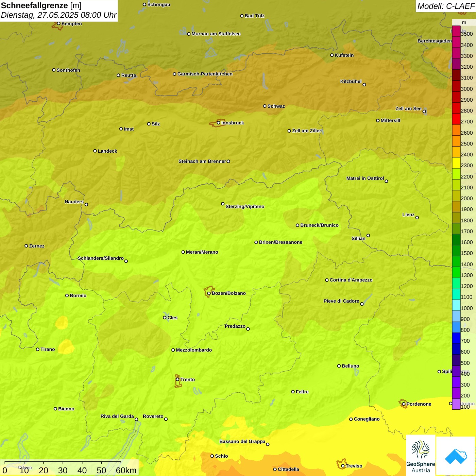Click the Cles label
Image resolution: width=476 pixels, height=476 pixels.
[172, 318]
